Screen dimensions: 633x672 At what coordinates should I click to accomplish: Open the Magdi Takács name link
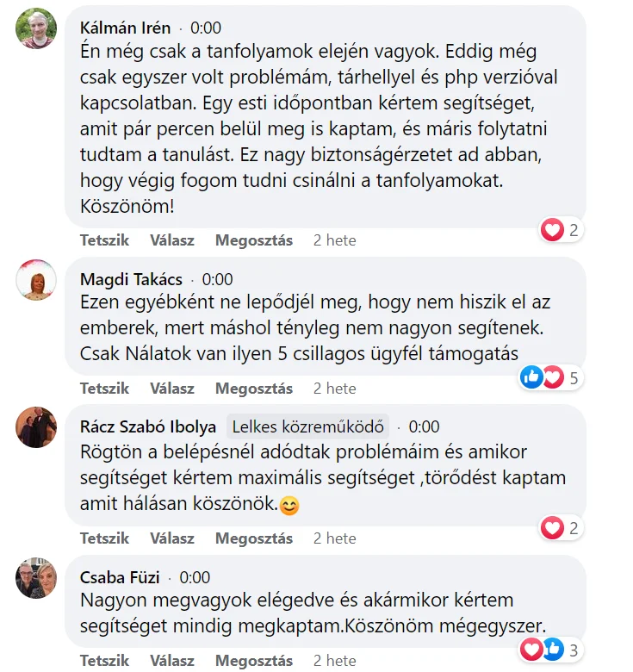point(131,279)
